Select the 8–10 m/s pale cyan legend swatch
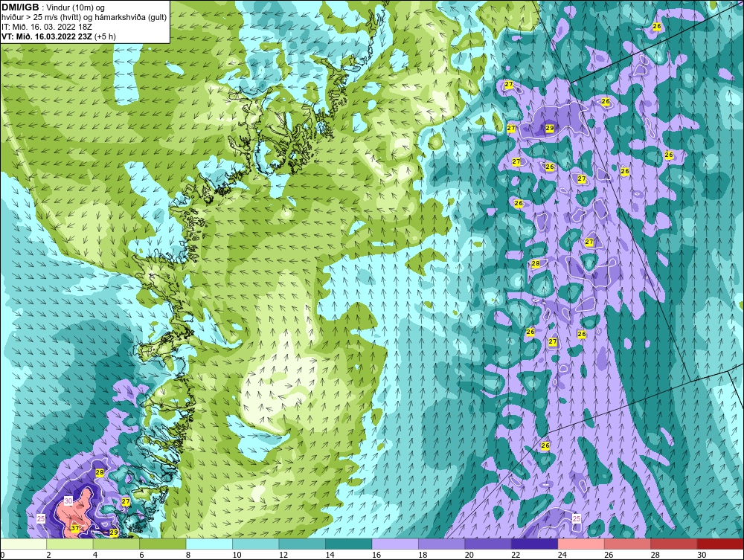The image size is (744, 560). 209,544
